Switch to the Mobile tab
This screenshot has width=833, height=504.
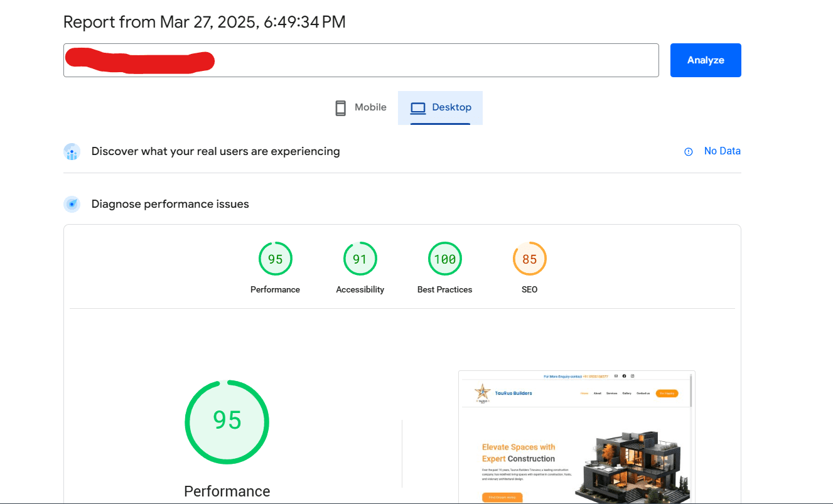[360, 107]
